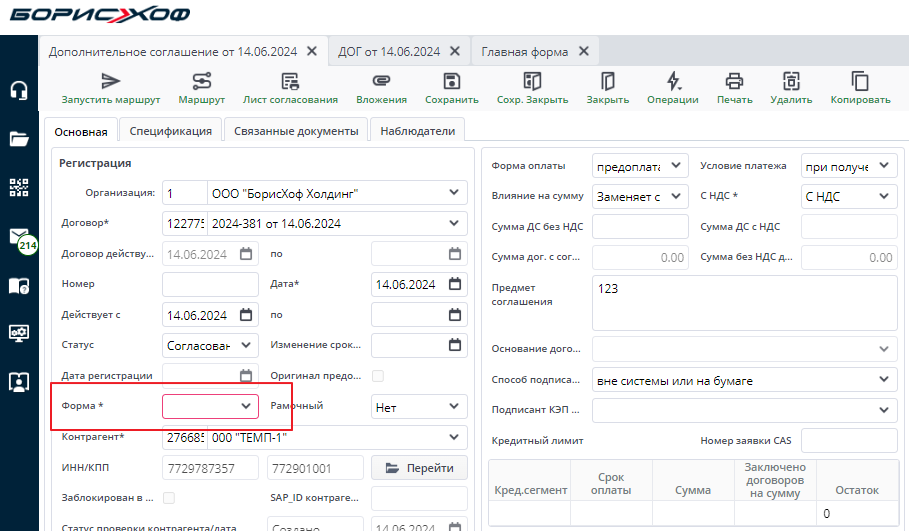The width and height of the screenshot is (909, 531).
Task: Click the Копировать copy icon
Action: point(860,82)
